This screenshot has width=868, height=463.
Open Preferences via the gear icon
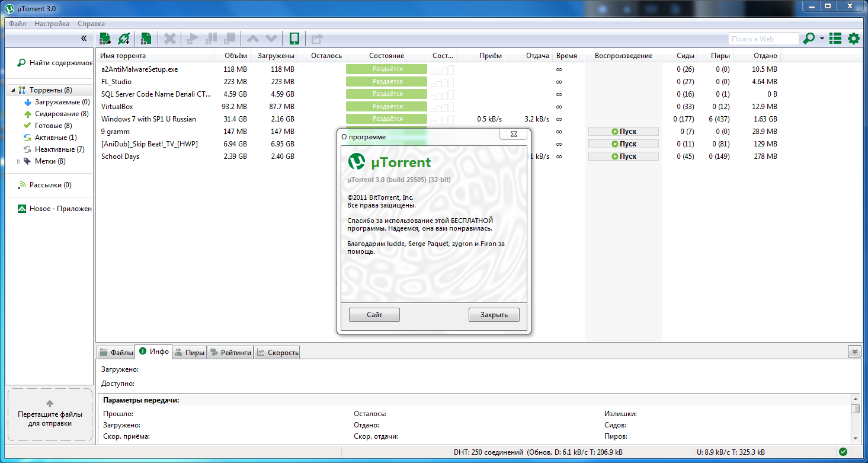tap(853, 39)
